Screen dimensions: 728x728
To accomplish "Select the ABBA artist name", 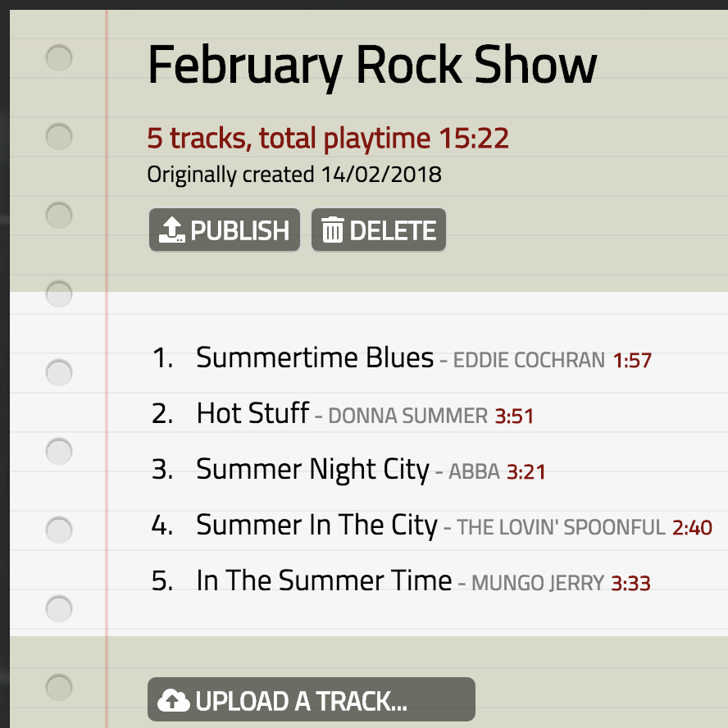I will [474, 471].
